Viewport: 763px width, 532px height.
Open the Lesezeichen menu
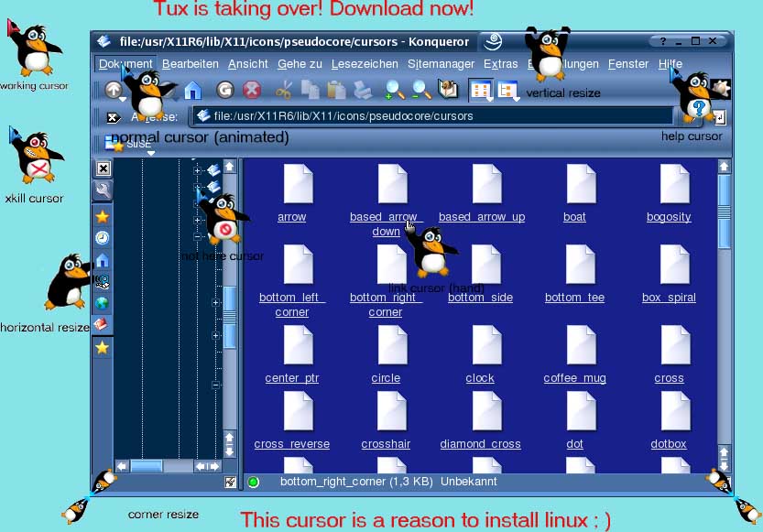click(365, 64)
